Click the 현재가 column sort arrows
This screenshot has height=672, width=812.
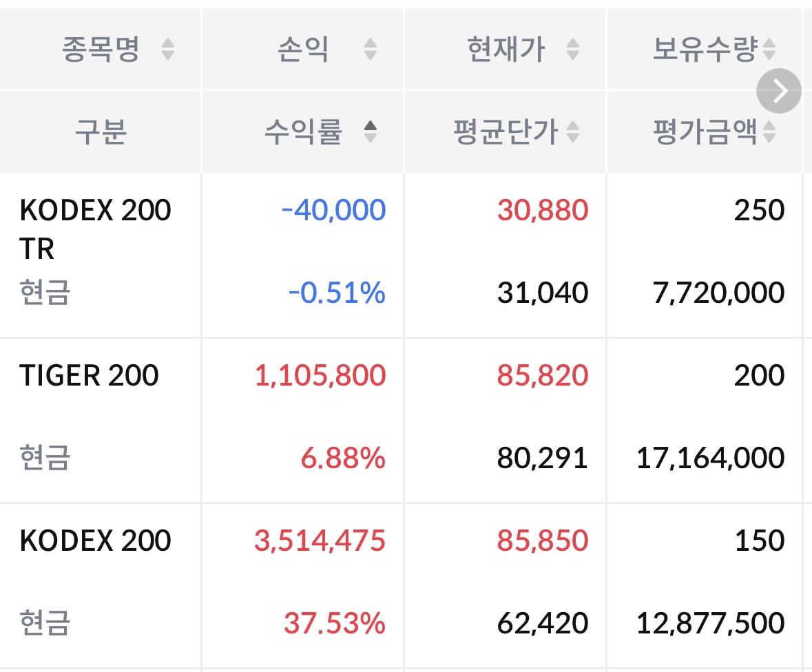coord(572,50)
